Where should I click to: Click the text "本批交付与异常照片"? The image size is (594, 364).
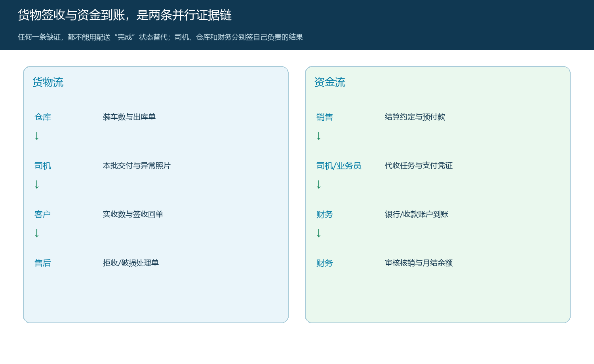(137, 166)
